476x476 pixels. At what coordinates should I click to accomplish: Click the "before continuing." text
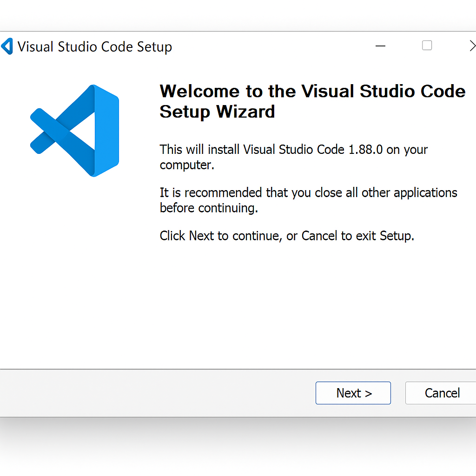pos(209,208)
